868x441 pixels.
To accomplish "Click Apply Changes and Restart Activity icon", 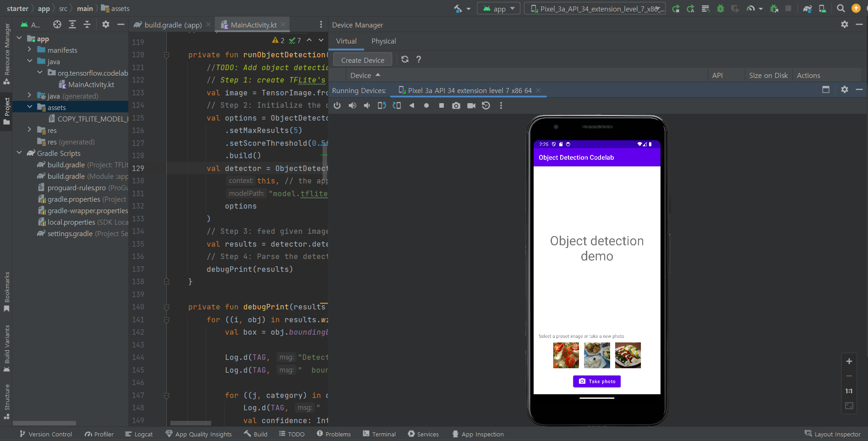I will click(691, 9).
